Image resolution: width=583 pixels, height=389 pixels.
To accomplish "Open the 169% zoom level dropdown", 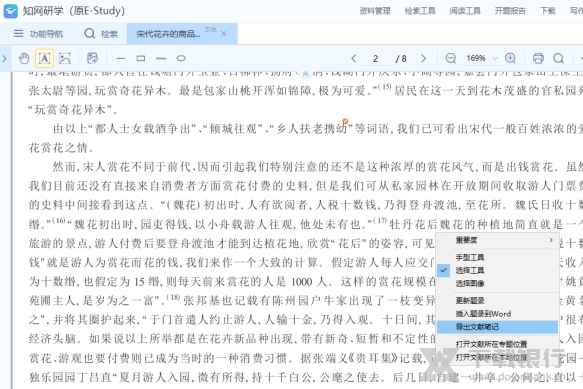I will point(495,58).
